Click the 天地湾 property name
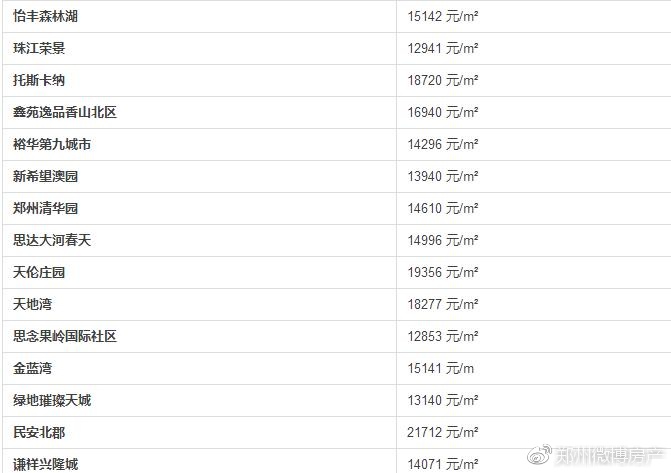The height and width of the screenshot is (473, 671). tap(33, 305)
